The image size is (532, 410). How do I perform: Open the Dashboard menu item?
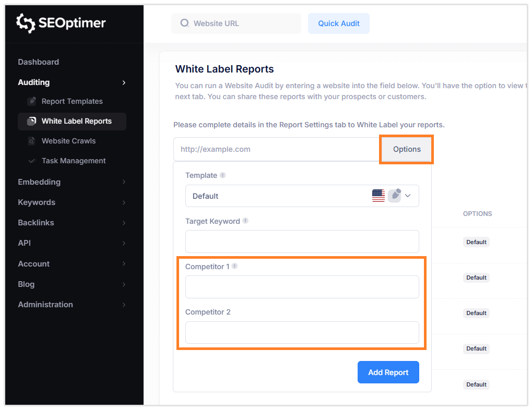tap(39, 62)
